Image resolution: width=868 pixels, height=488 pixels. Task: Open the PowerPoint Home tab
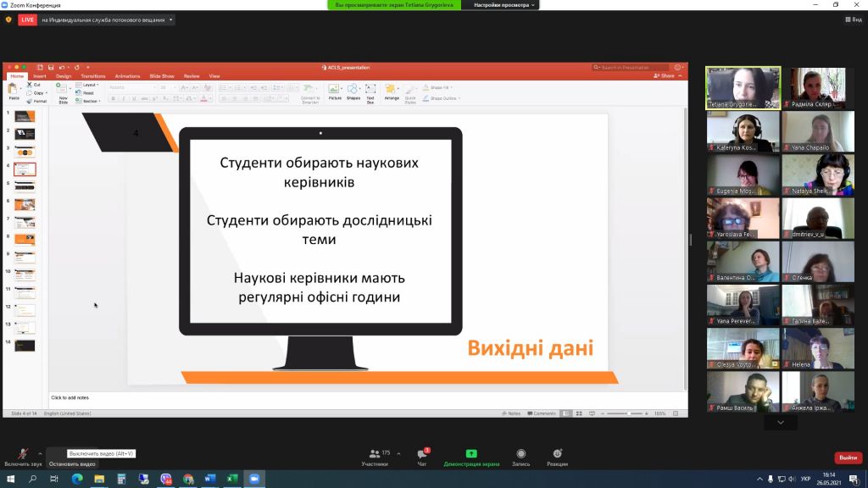[17, 76]
